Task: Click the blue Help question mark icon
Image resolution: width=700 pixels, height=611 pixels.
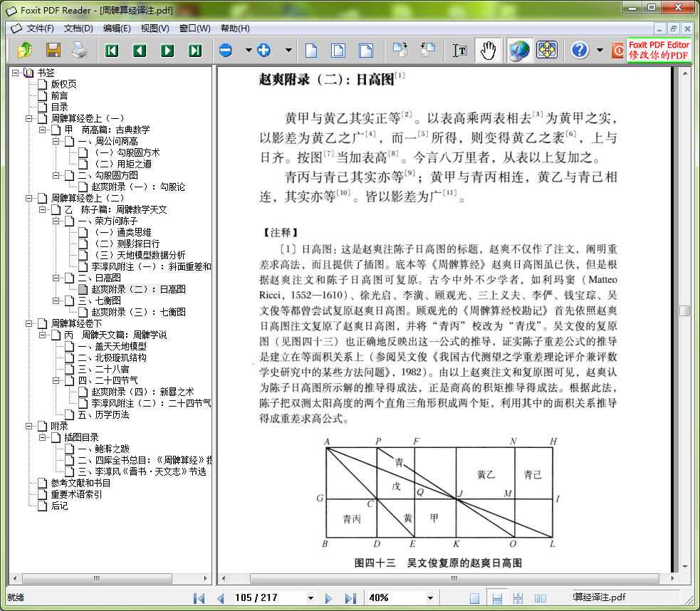Action: (580, 51)
